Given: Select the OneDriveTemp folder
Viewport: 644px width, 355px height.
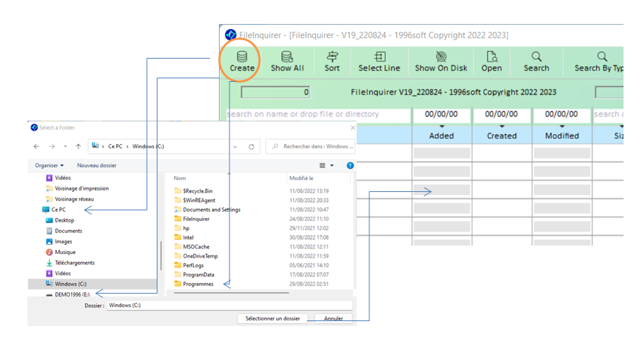Looking at the screenshot, I should pyautogui.click(x=201, y=256).
